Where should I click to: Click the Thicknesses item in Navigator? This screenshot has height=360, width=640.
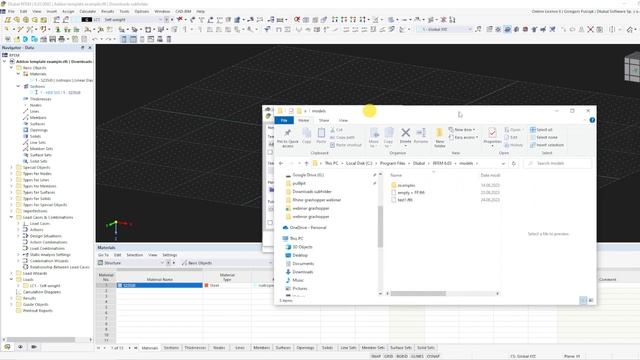(x=40, y=99)
